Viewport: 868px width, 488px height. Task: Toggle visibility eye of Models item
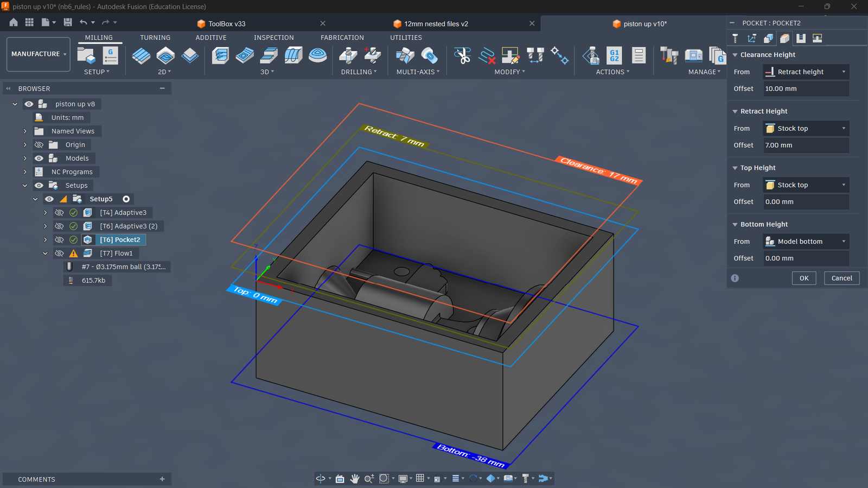point(39,158)
